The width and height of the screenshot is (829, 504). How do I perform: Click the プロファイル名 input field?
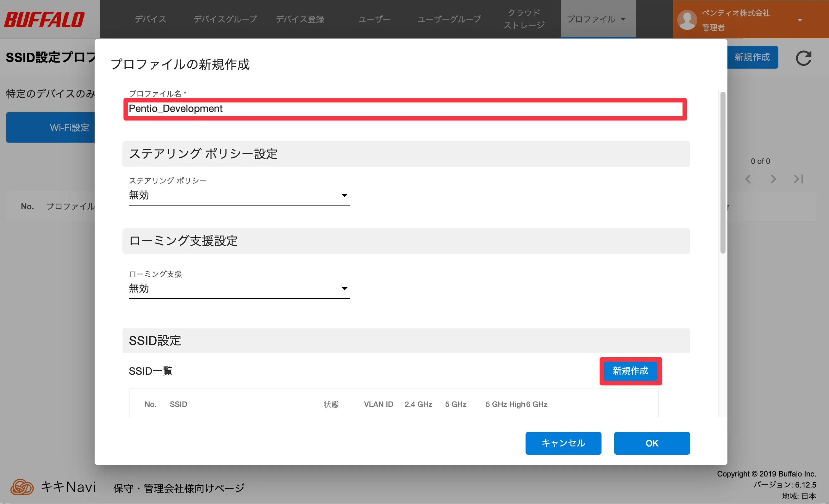click(405, 109)
